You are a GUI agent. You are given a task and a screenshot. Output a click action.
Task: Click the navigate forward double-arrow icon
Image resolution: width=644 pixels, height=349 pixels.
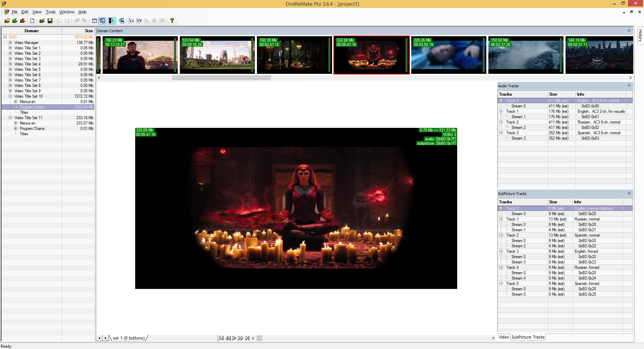click(x=85, y=21)
